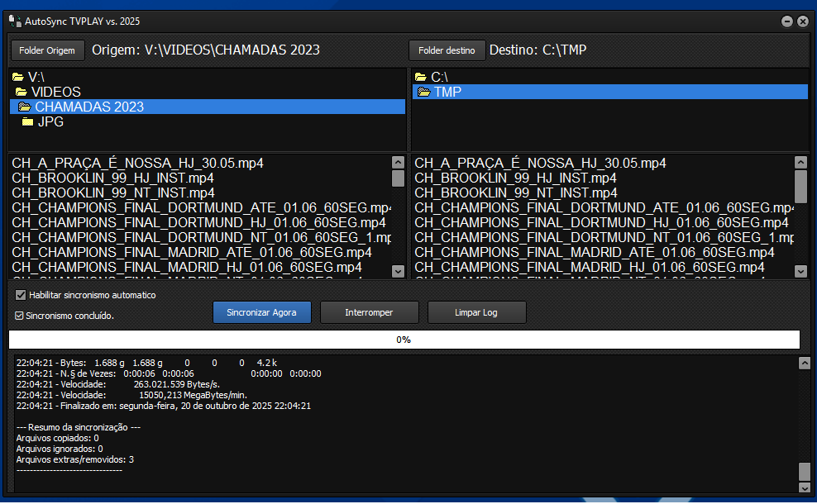Select the CHAMADAS 2023 folder in origin tree
This screenshot has height=504, width=817.
[x=88, y=107]
